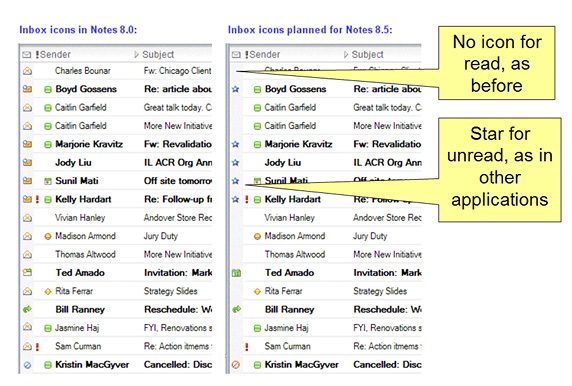Open 'Off site tomorrow' from Sunil Mati, Notes 8.0
The image size is (572, 386).
click(178, 181)
